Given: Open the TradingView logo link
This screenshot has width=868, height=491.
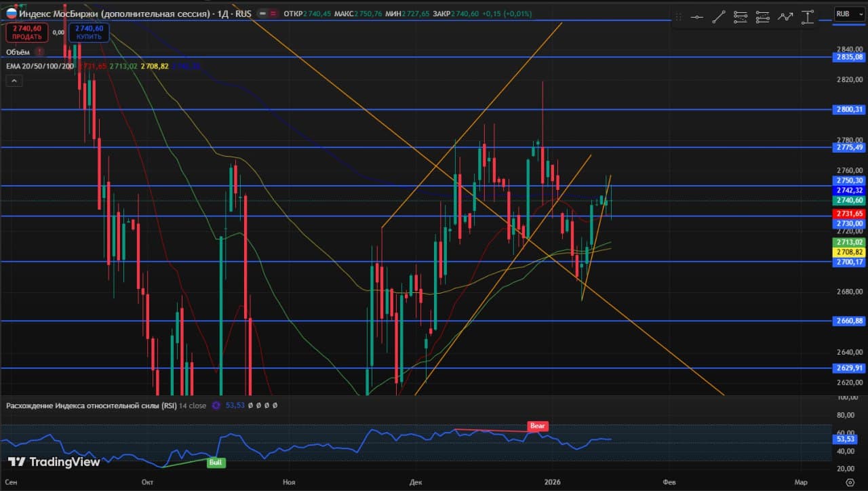Looking at the screenshot, I should [x=54, y=462].
